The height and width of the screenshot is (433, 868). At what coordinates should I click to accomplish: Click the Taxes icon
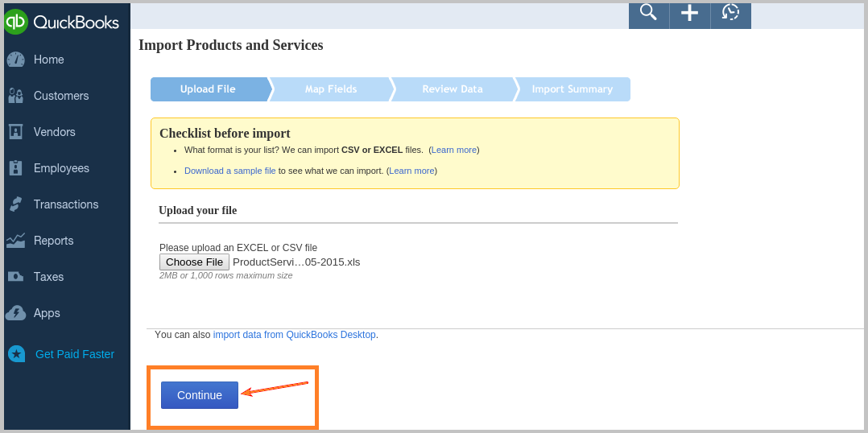15,277
